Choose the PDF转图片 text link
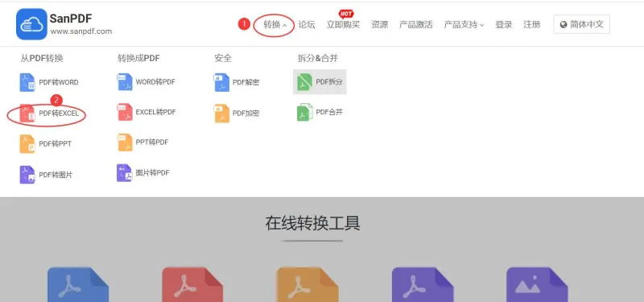 [56, 175]
